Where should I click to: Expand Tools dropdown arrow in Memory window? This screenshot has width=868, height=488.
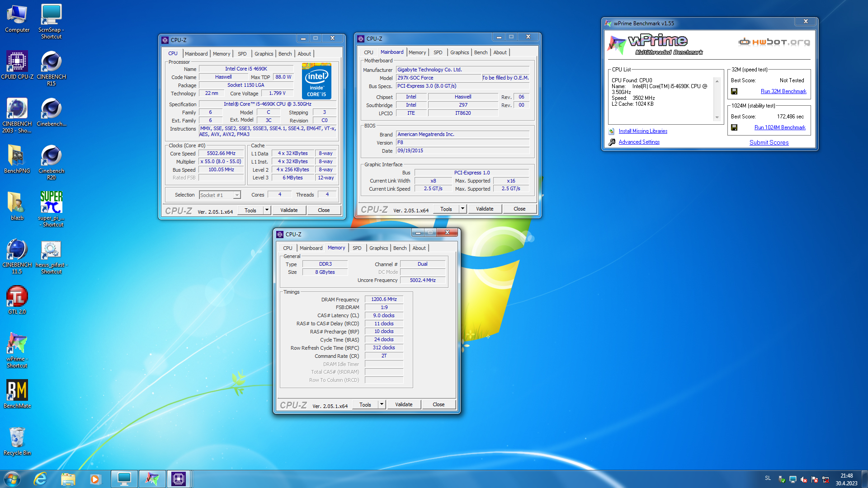tap(382, 404)
